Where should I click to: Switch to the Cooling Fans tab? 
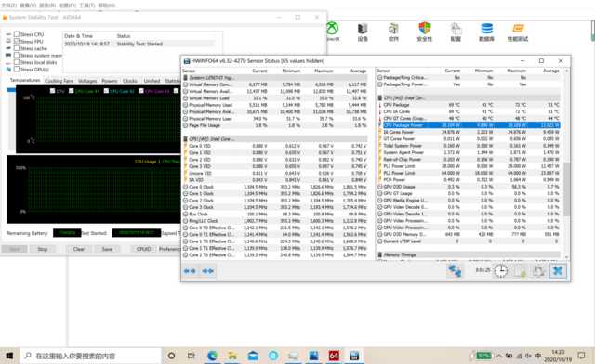pyautogui.click(x=59, y=81)
